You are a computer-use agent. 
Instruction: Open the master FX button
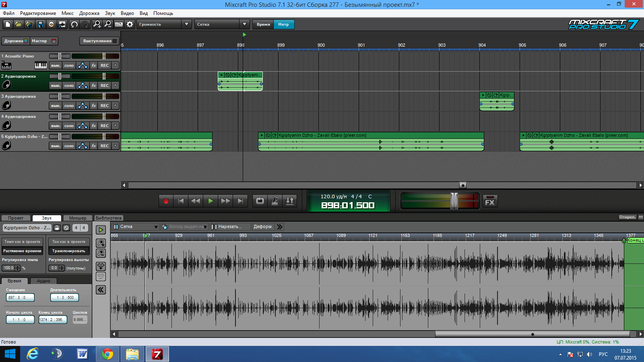pos(490,201)
